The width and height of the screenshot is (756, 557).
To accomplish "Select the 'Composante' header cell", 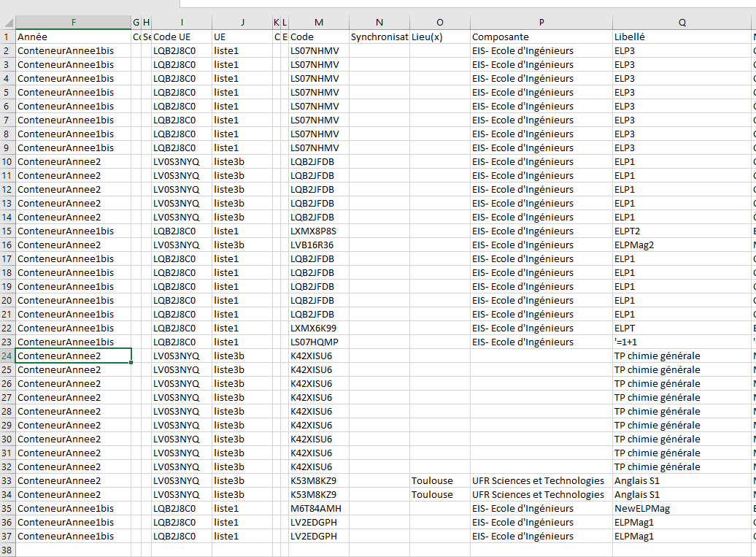I will [541, 37].
